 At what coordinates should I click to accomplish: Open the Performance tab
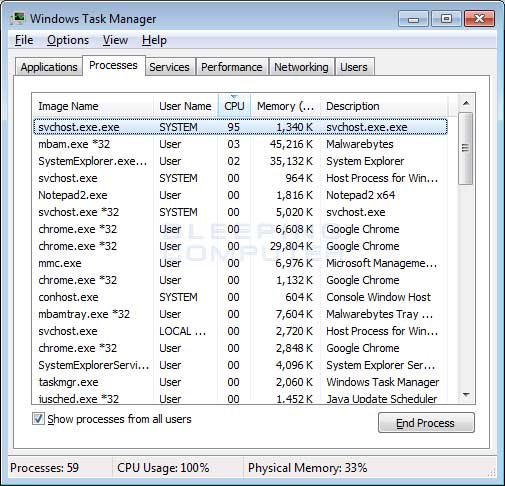[x=232, y=67]
